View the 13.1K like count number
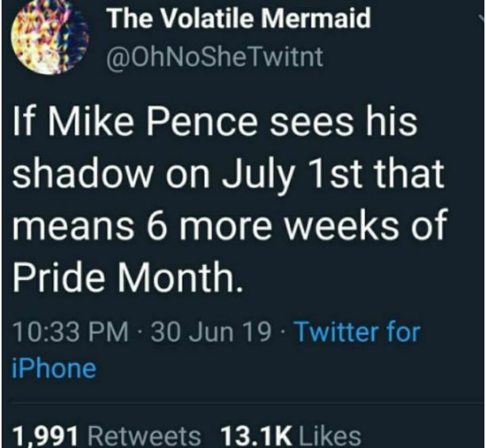The image size is (486, 448). pyautogui.click(x=256, y=437)
